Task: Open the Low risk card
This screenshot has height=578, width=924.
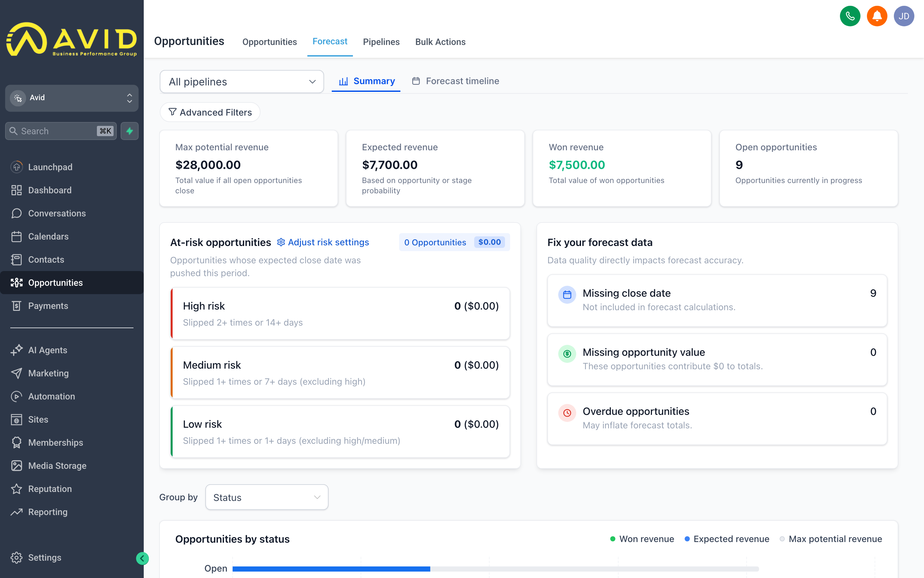Action: (340, 432)
